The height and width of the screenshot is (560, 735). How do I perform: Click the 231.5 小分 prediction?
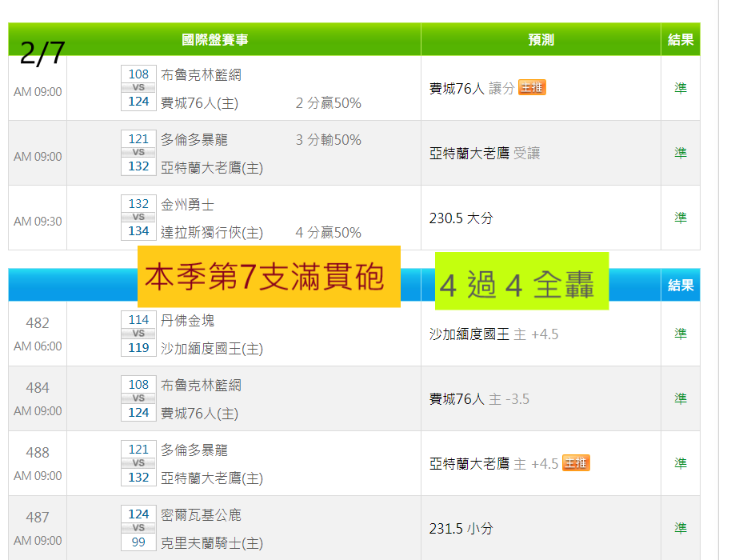(x=461, y=529)
